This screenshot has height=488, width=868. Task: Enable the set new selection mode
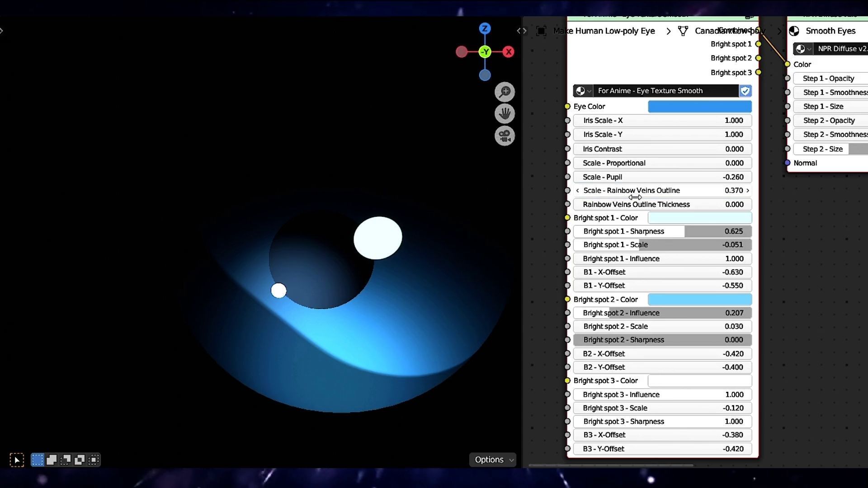[38, 460]
